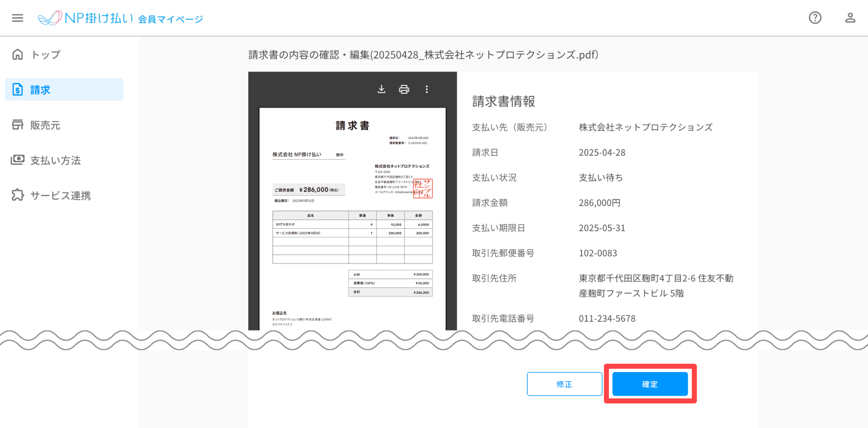Select 請求 in the sidebar
The image size is (868, 428).
click(x=64, y=90)
